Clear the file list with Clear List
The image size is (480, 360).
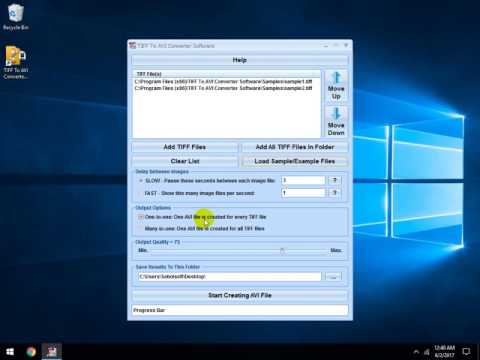click(x=185, y=161)
